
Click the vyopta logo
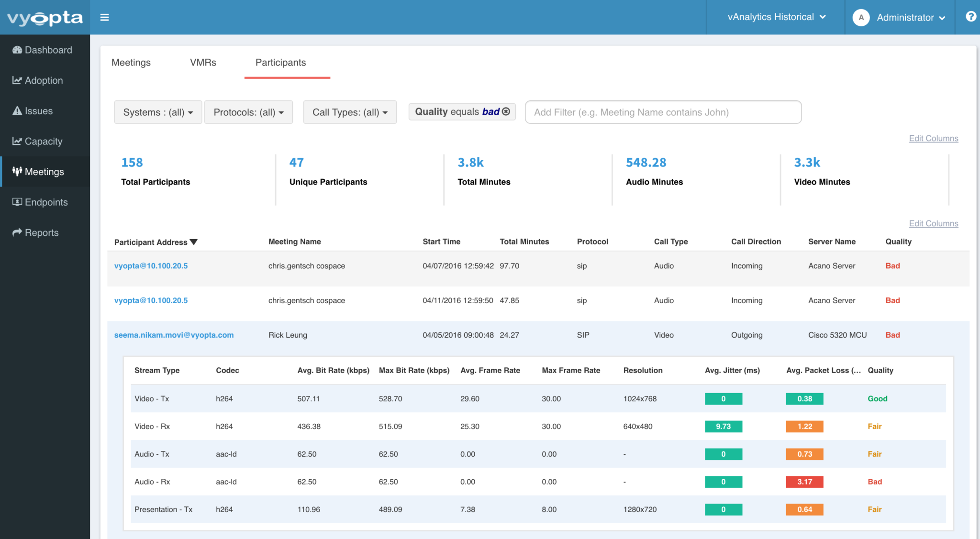tap(45, 18)
